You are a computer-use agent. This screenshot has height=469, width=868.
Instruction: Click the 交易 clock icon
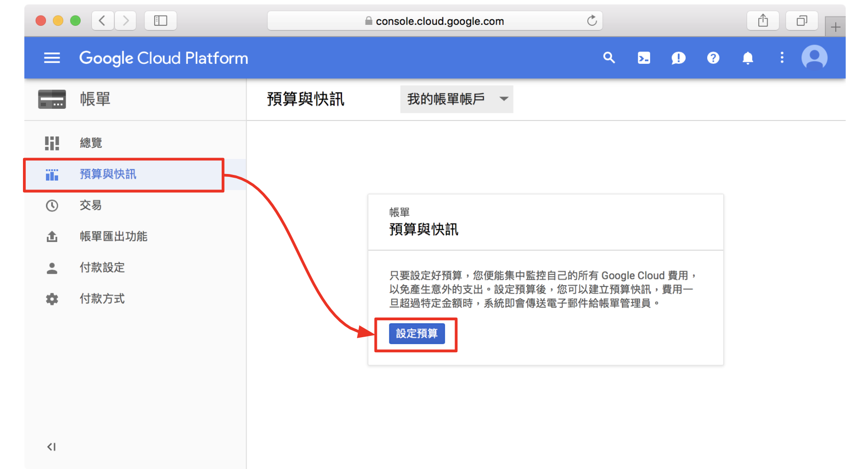point(52,205)
